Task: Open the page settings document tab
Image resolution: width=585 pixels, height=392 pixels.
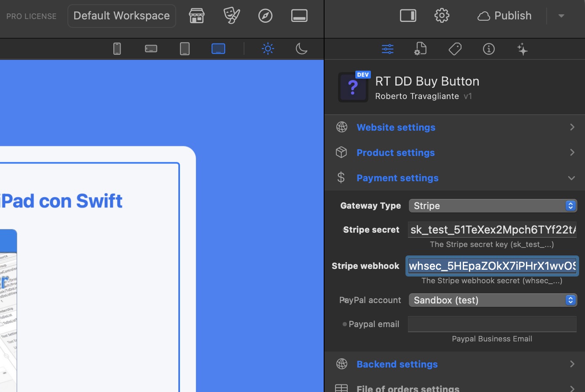Action: point(421,49)
